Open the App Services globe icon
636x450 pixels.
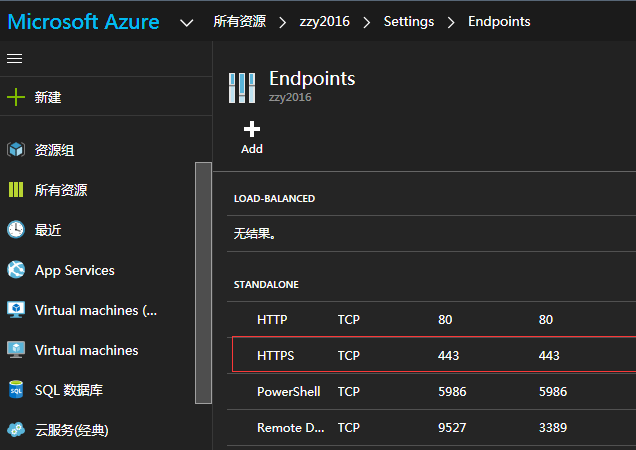tap(16, 270)
